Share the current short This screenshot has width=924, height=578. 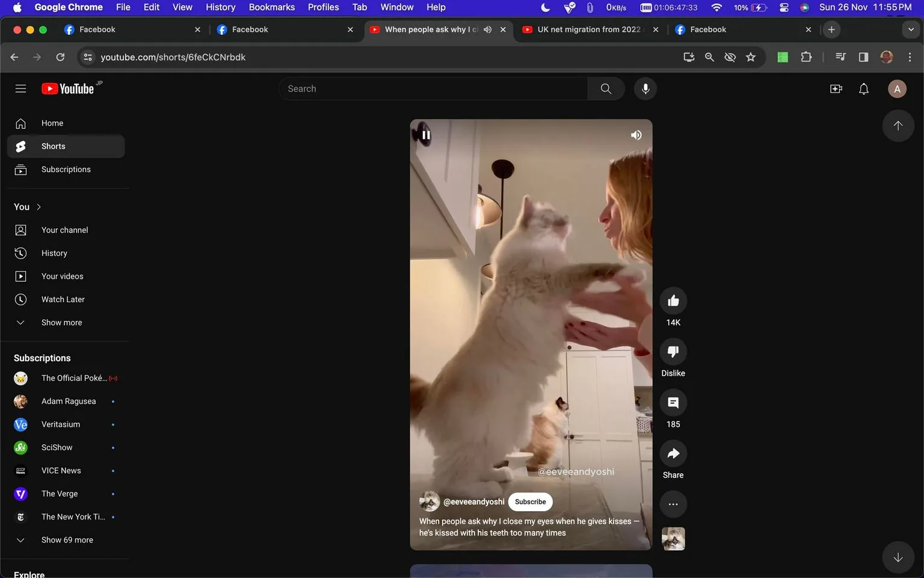[673, 453]
